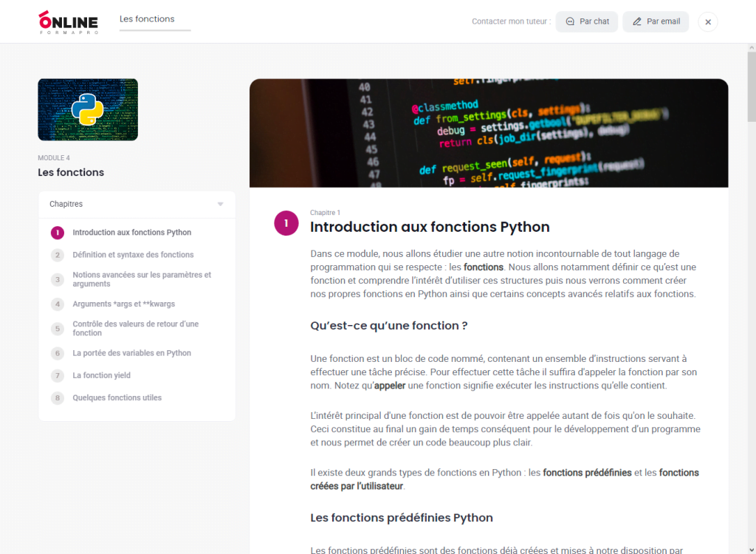The width and height of the screenshot is (756, 554).
Task: Click chapter number 5 badge
Action: coord(58,329)
